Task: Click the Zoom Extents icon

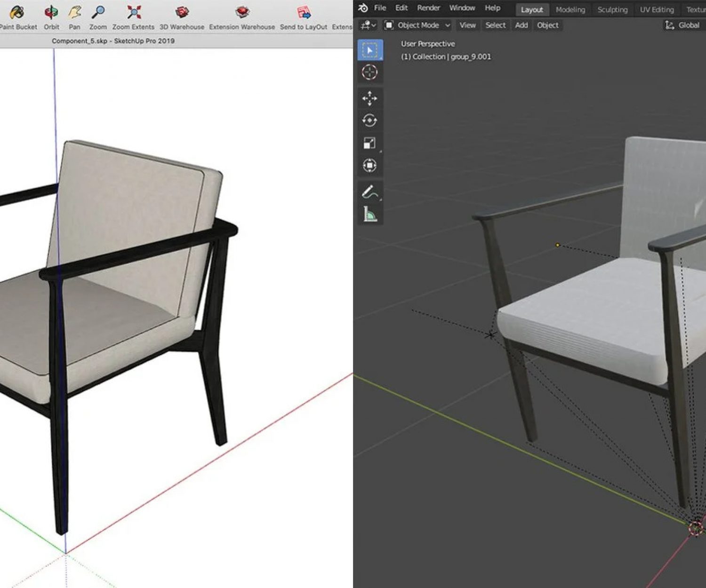Action: [x=134, y=12]
